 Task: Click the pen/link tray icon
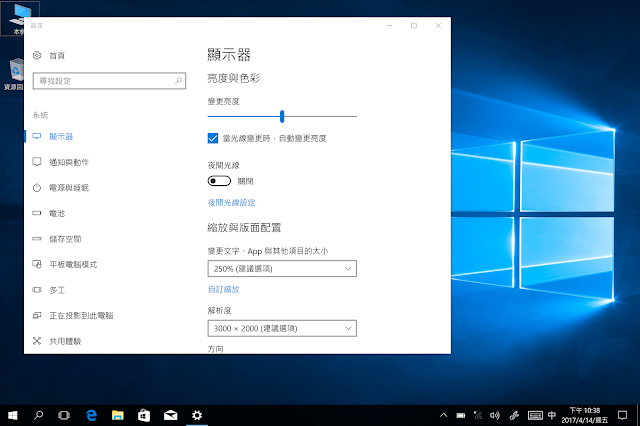[x=514, y=415]
